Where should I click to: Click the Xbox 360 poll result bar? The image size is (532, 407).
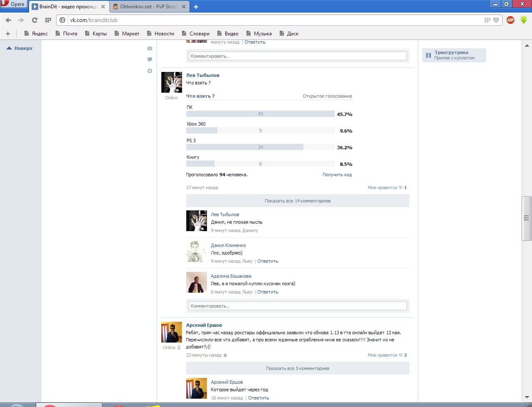(260, 131)
